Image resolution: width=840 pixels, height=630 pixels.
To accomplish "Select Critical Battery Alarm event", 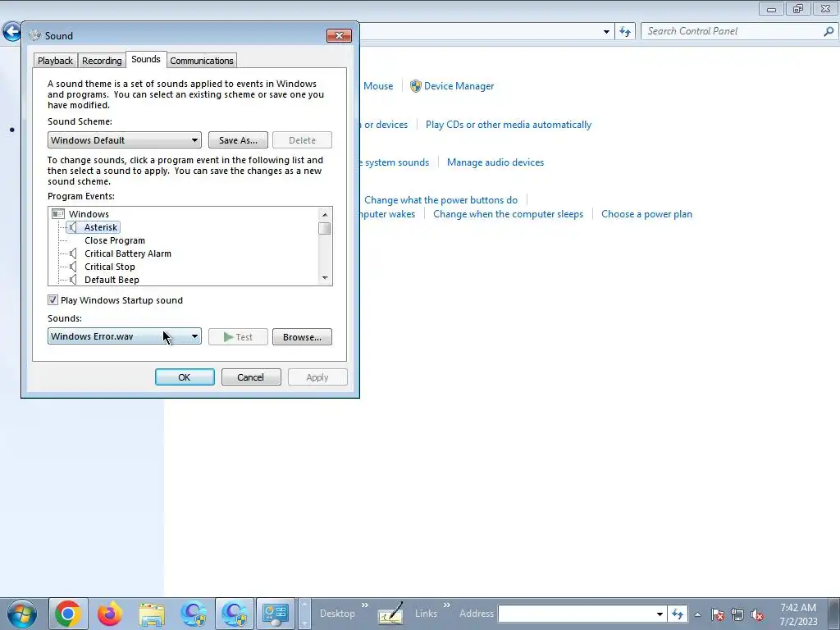I will point(128,253).
